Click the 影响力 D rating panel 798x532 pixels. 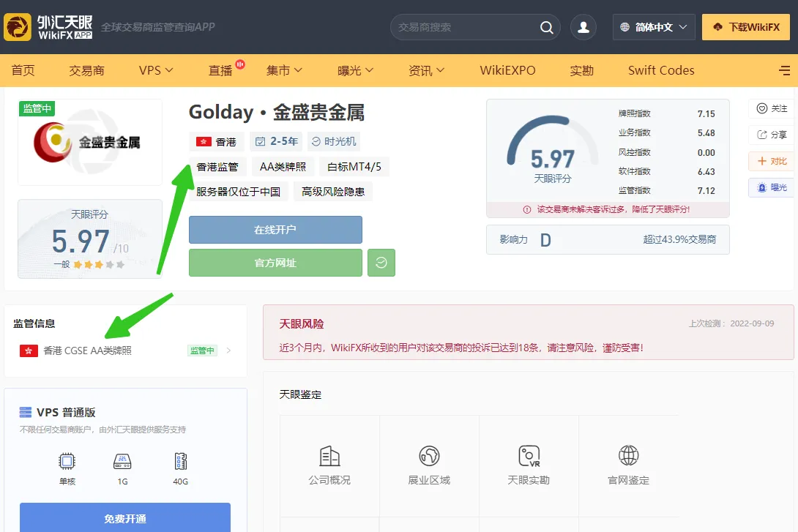(x=608, y=239)
